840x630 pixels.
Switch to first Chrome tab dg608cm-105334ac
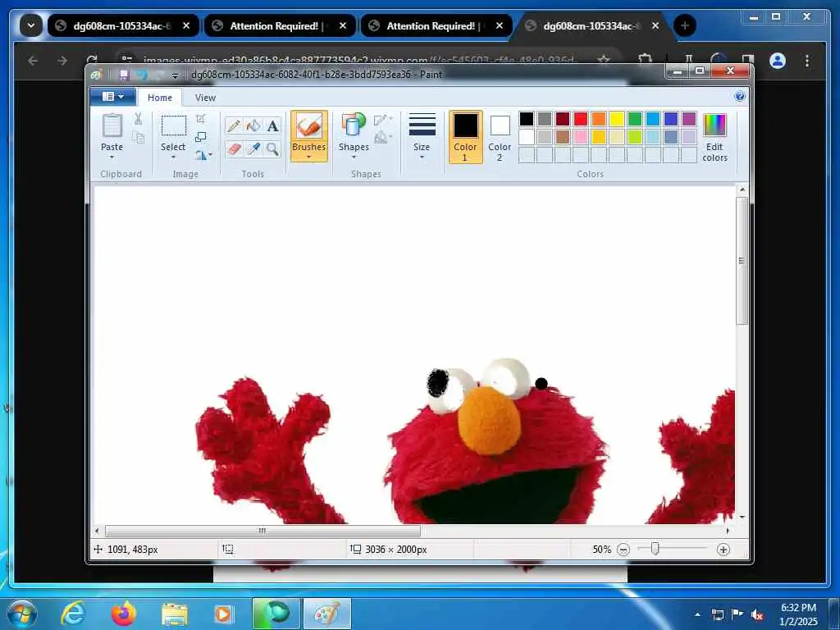click(124, 25)
